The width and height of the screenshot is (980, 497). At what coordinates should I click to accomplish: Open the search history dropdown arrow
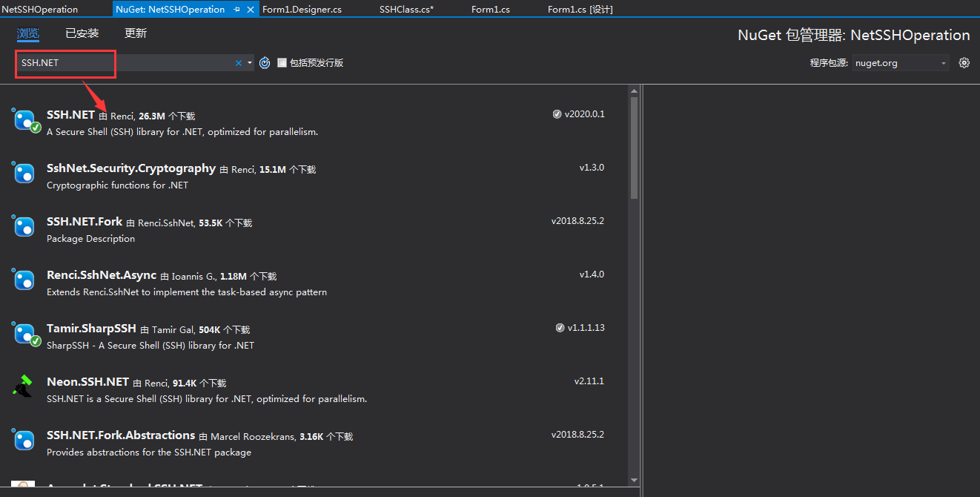tap(250, 63)
